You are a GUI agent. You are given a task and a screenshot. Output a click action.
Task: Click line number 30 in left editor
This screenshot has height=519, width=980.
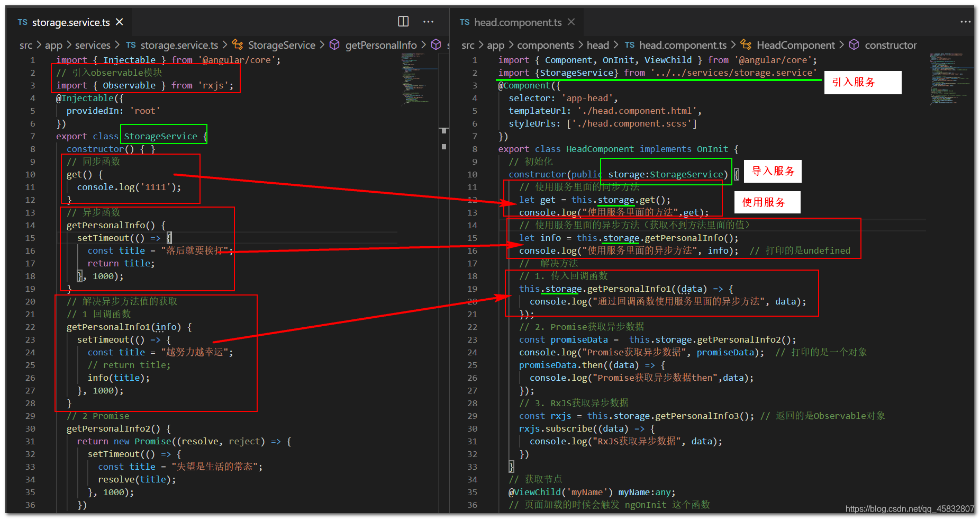(30, 428)
